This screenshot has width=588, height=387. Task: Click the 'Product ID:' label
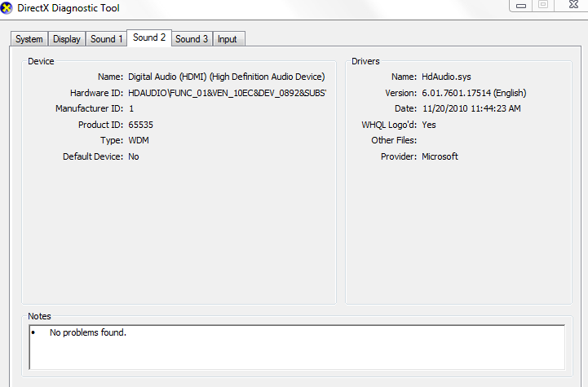point(100,125)
